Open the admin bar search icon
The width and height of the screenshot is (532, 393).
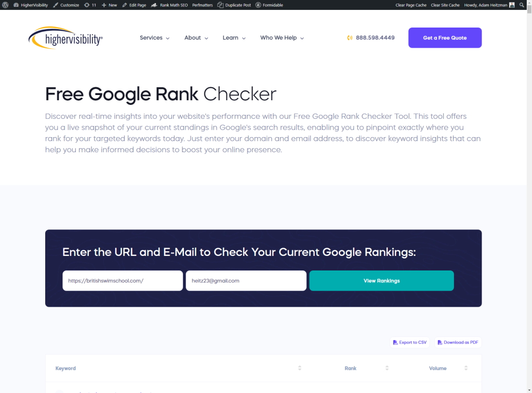pos(522,5)
